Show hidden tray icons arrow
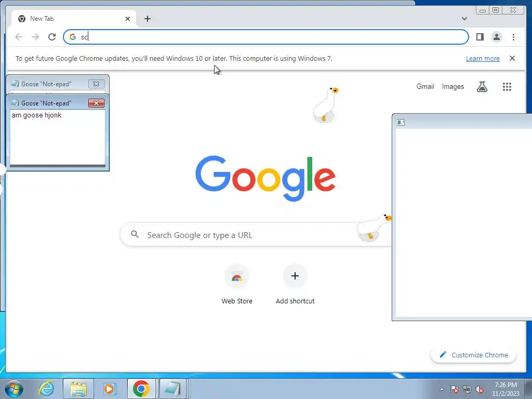 pos(442,389)
